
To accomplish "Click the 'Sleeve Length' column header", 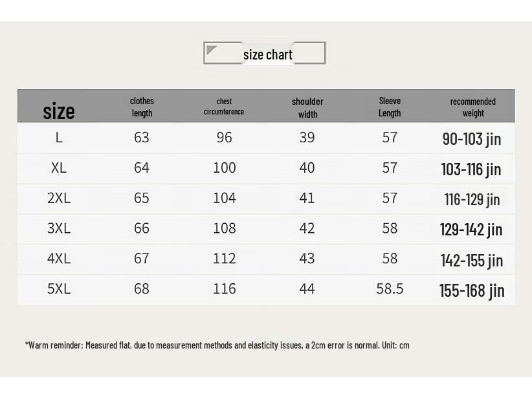I will [390, 107].
